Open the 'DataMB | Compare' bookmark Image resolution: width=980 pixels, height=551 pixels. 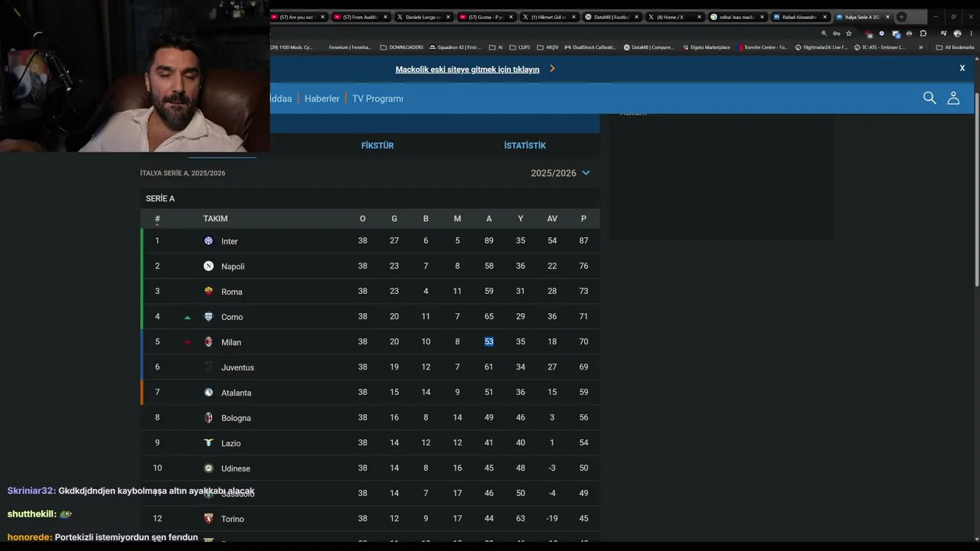click(x=648, y=47)
